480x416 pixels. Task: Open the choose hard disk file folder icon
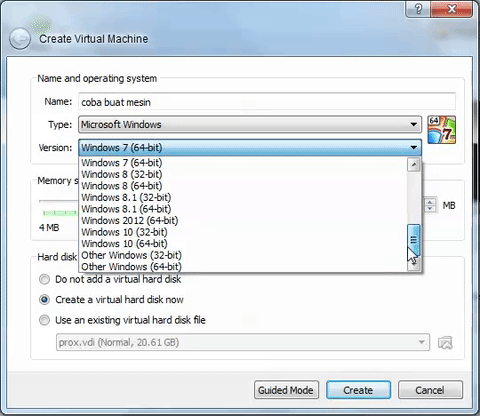click(445, 342)
